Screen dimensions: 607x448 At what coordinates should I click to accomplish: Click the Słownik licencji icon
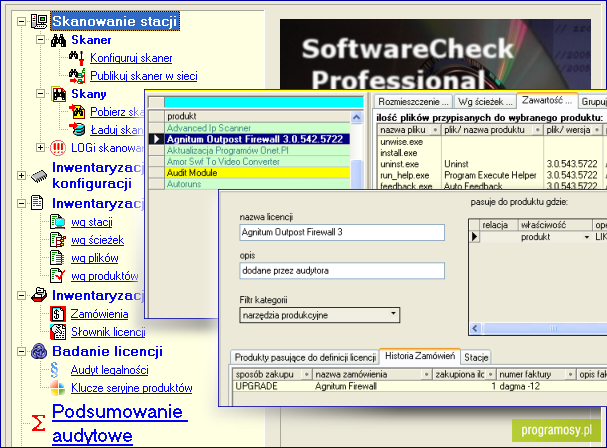58,332
